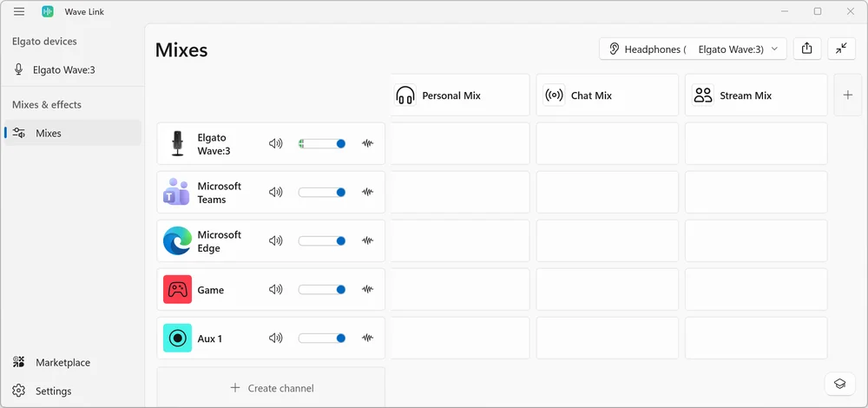Click the Microsoft Edge Stream Mix cell
The height and width of the screenshot is (408, 868).
[x=756, y=240]
